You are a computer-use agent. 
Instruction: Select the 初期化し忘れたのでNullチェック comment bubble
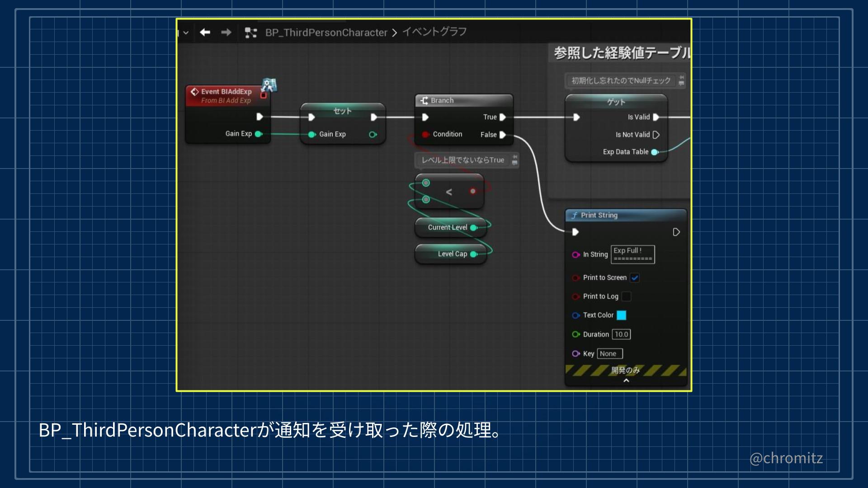621,80
